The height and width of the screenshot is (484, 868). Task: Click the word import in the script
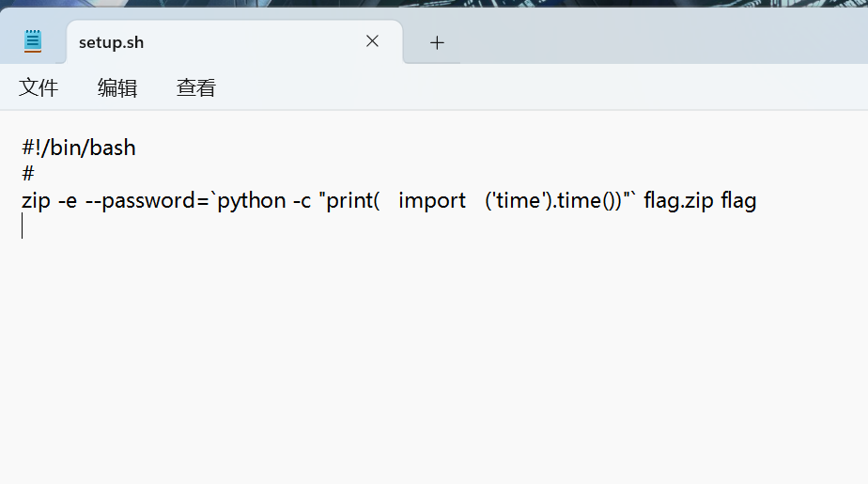click(432, 201)
